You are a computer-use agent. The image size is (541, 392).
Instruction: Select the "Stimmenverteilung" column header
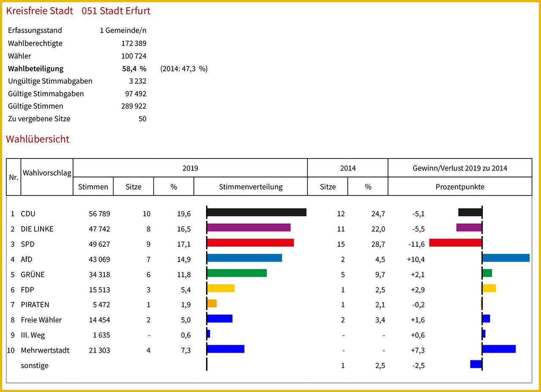pyautogui.click(x=251, y=187)
